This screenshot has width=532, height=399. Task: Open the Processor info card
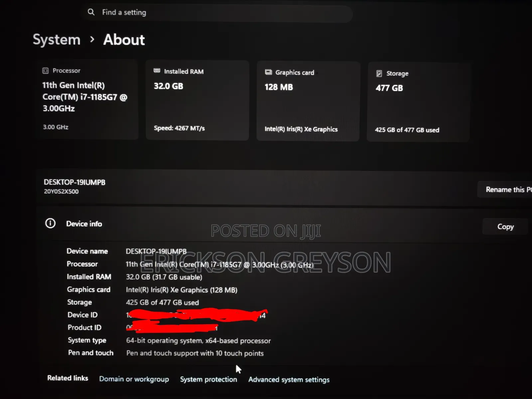[87, 99]
